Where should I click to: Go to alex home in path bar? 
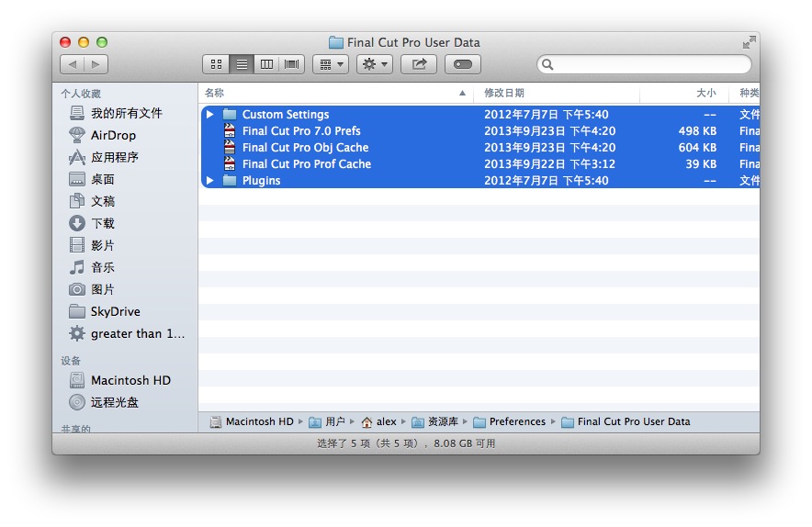[x=379, y=422]
